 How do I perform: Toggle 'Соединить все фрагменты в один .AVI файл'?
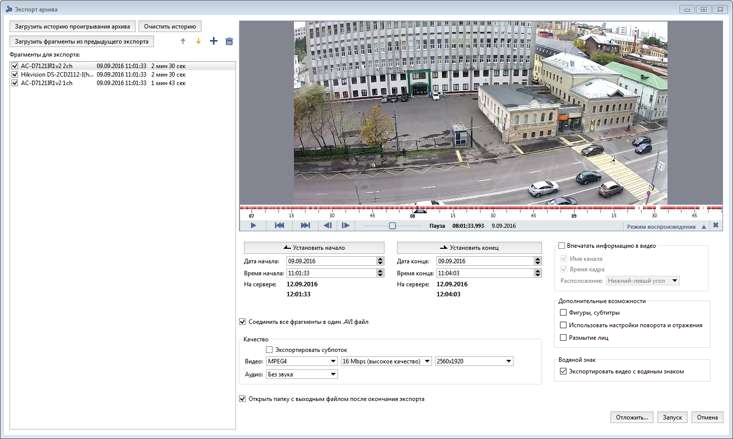coord(243,322)
